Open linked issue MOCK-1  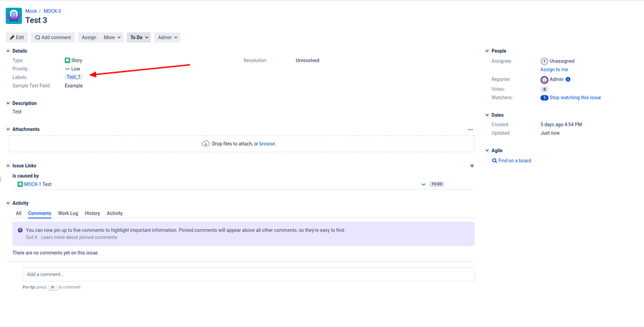coord(32,184)
